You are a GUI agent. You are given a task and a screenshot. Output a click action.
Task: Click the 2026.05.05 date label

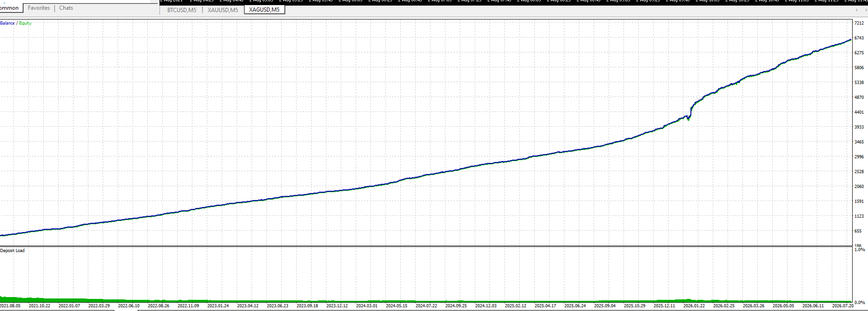click(783, 306)
